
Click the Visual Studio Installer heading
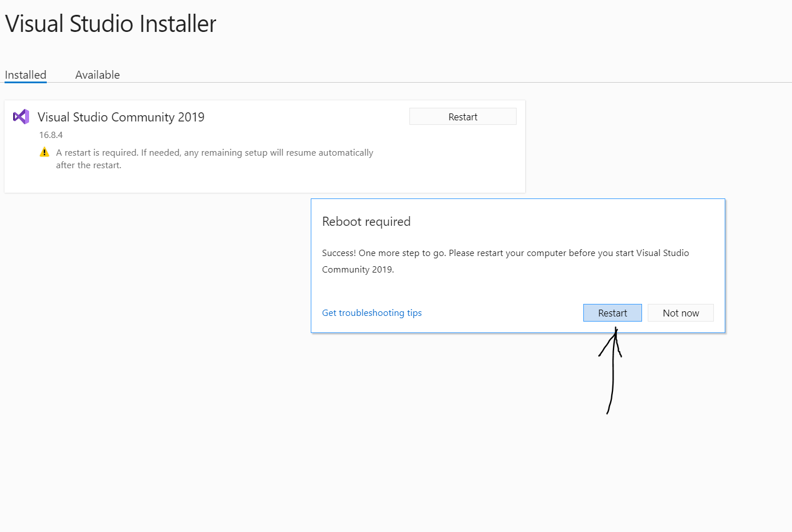click(111, 24)
